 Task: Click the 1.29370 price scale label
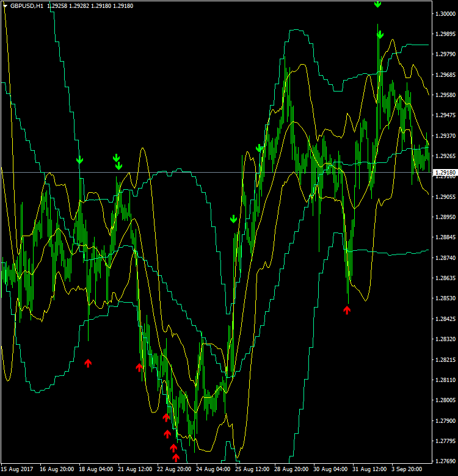tap(445, 135)
